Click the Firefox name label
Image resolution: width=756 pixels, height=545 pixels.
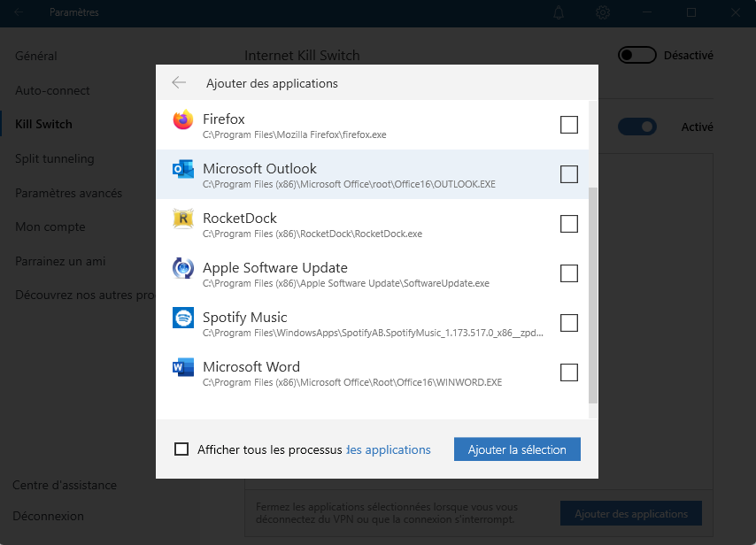224,119
